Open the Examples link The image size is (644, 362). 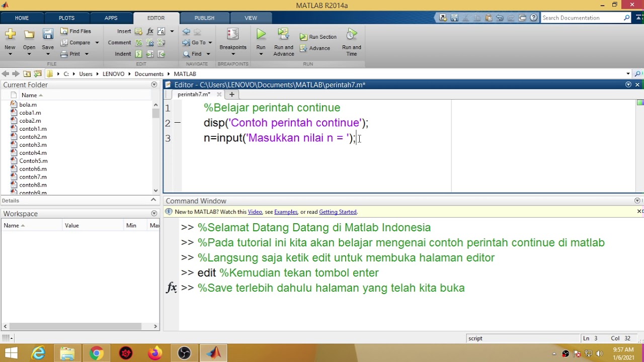click(286, 212)
